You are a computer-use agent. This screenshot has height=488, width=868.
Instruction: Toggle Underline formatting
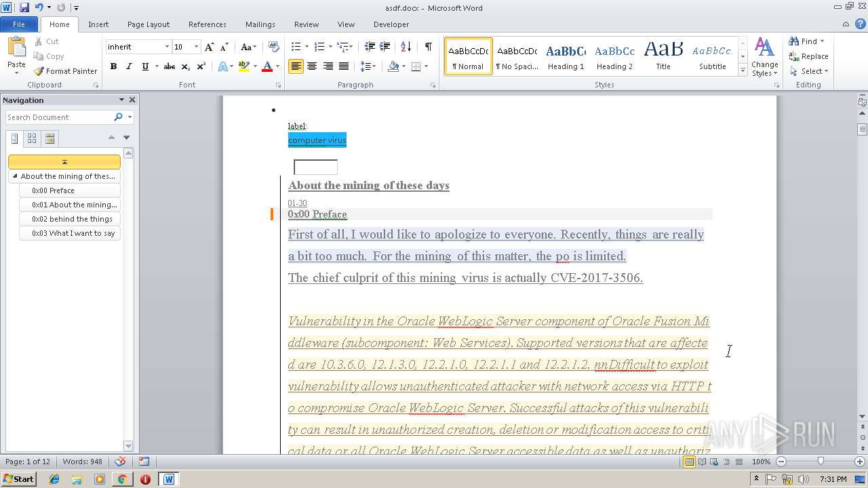[x=145, y=66]
